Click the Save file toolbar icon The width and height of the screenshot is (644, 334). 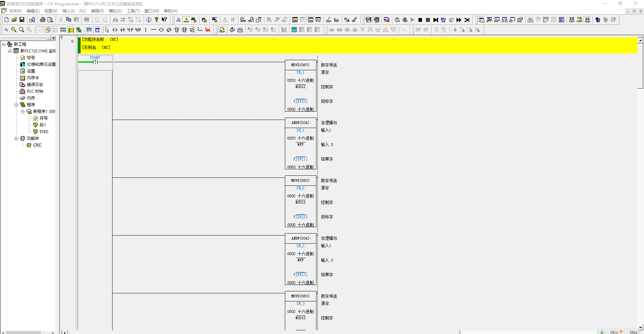tap(22, 20)
